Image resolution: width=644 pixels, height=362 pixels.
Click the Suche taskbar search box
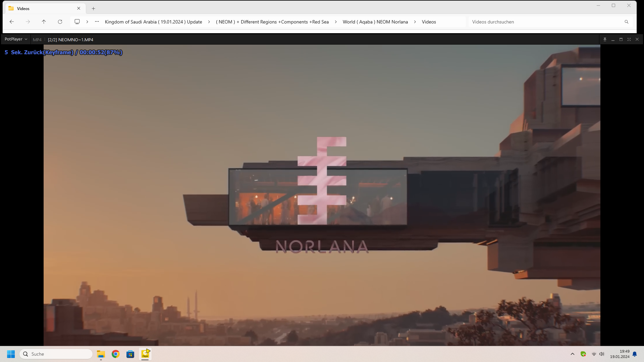(56, 354)
